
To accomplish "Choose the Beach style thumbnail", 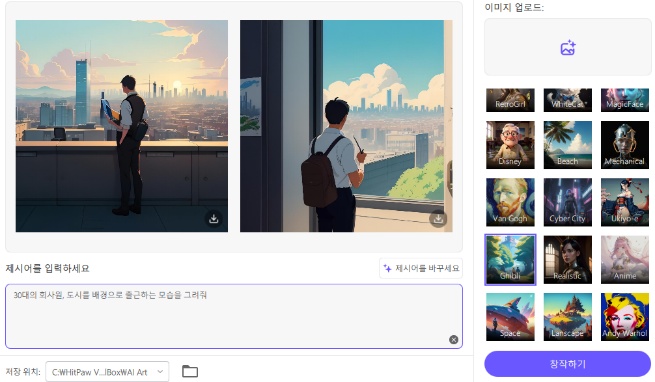I will point(567,145).
